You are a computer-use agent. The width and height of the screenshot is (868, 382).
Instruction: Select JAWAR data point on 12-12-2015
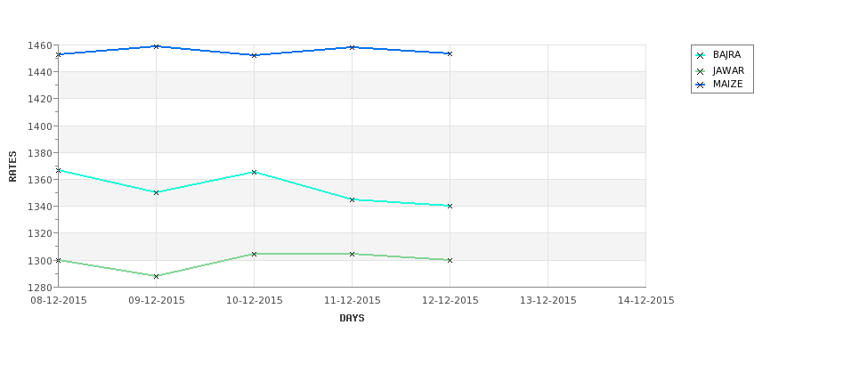tap(450, 260)
